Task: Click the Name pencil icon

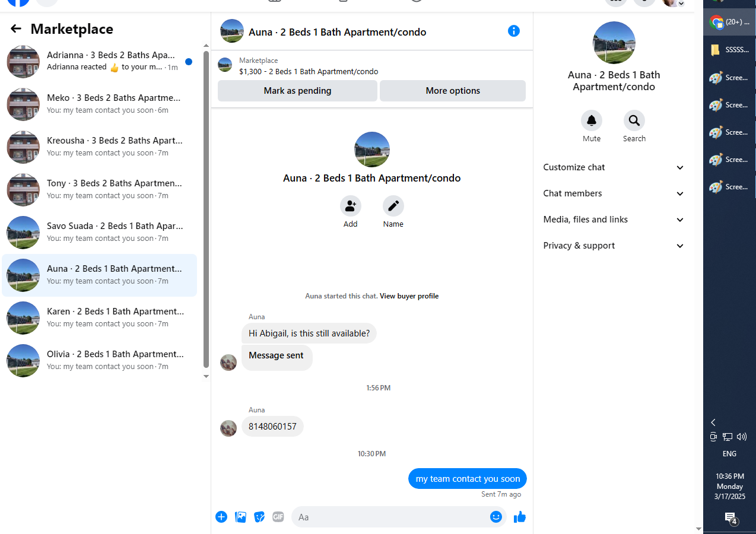Action: tap(393, 206)
